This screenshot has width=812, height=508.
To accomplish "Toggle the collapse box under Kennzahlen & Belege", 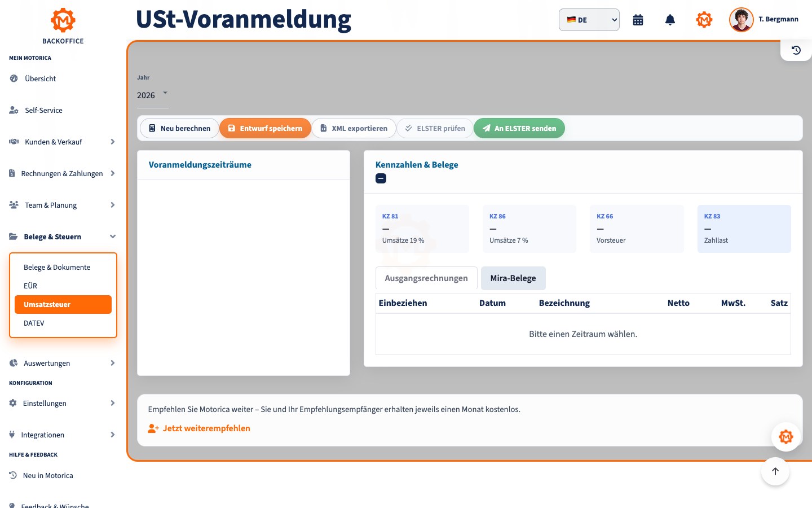I will (x=381, y=178).
